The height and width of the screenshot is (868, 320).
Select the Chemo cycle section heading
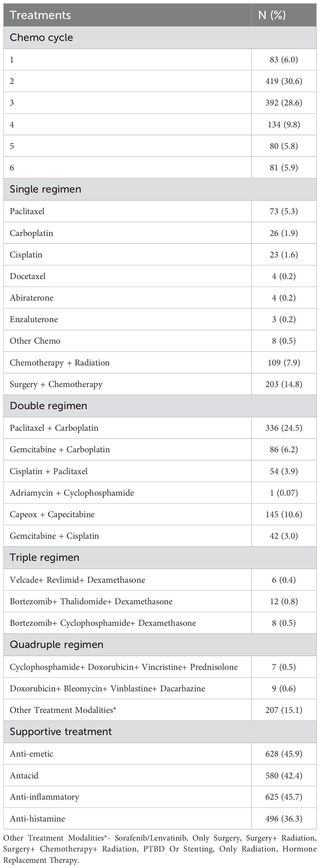click(41, 37)
